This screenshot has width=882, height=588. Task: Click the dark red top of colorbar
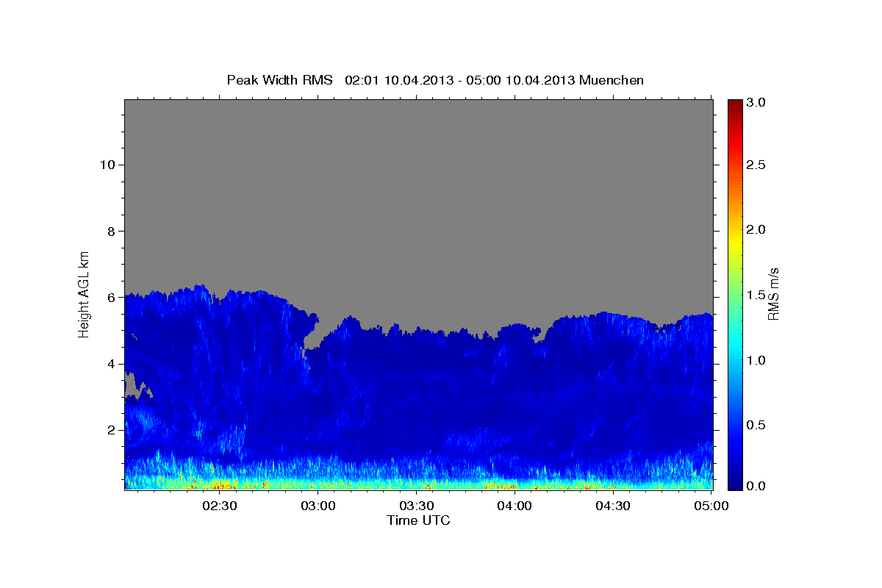(734, 105)
